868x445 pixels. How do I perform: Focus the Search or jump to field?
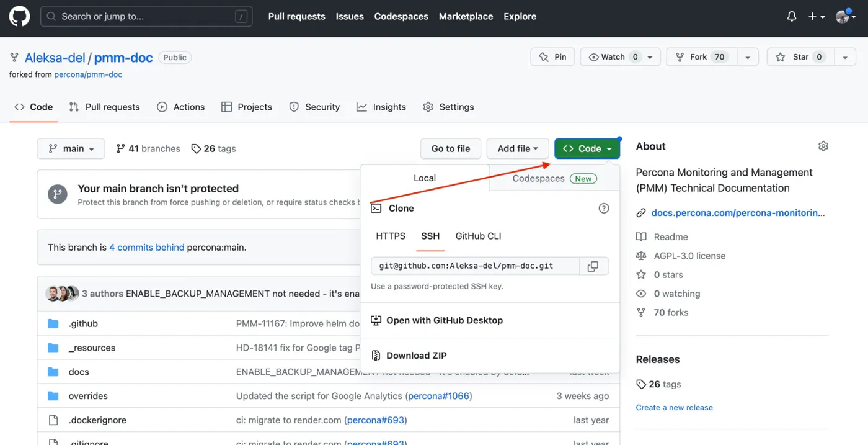point(146,17)
